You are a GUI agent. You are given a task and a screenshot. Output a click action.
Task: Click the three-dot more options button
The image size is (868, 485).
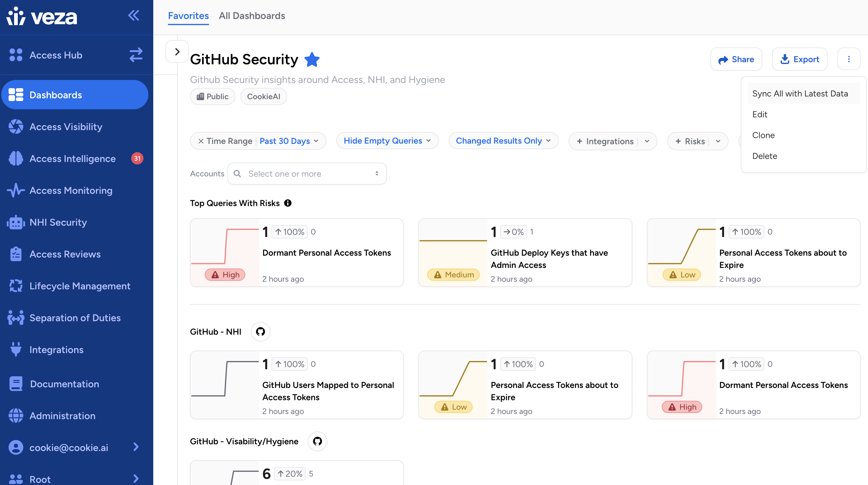849,59
